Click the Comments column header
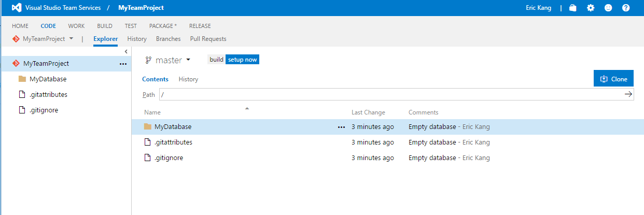The height and width of the screenshot is (215, 644). [x=424, y=112]
